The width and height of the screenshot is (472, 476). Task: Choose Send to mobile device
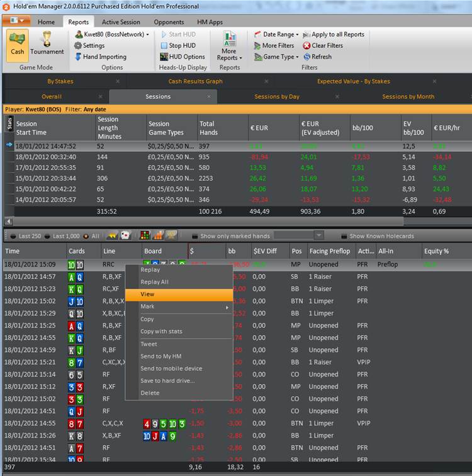(x=179, y=368)
